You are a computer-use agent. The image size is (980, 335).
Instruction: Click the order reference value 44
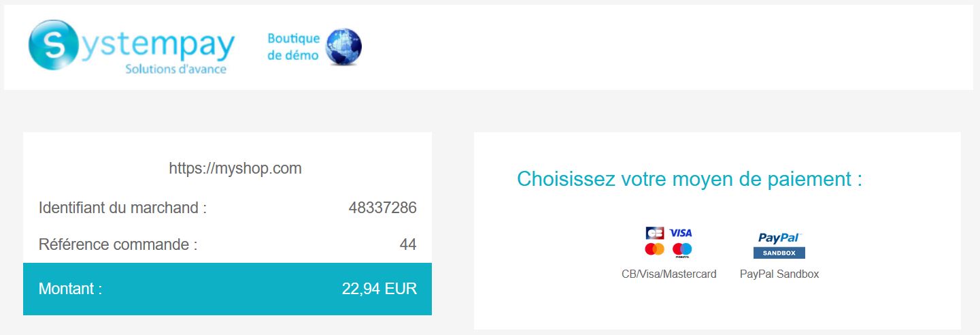pos(408,244)
